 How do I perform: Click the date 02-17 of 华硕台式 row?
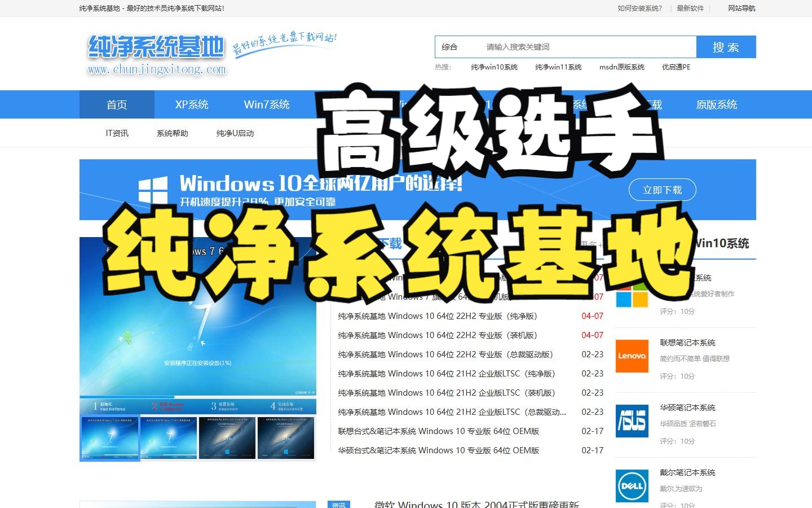[592, 450]
